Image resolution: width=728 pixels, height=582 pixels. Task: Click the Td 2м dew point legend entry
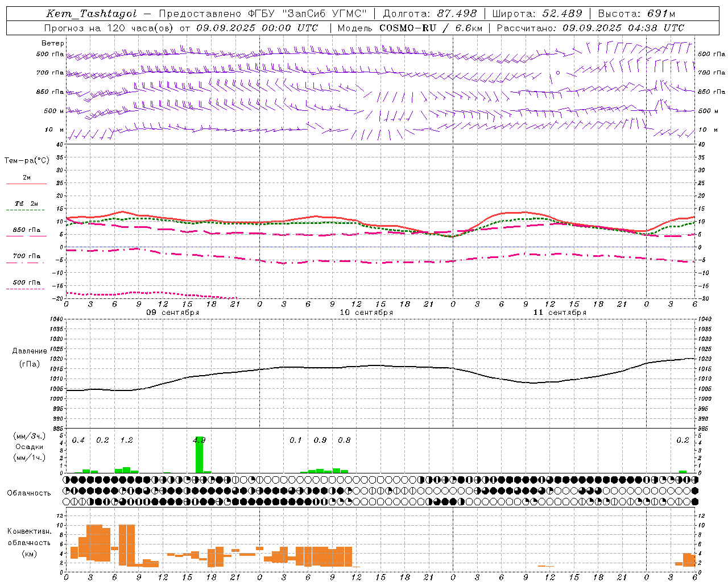pyautogui.click(x=27, y=203)
